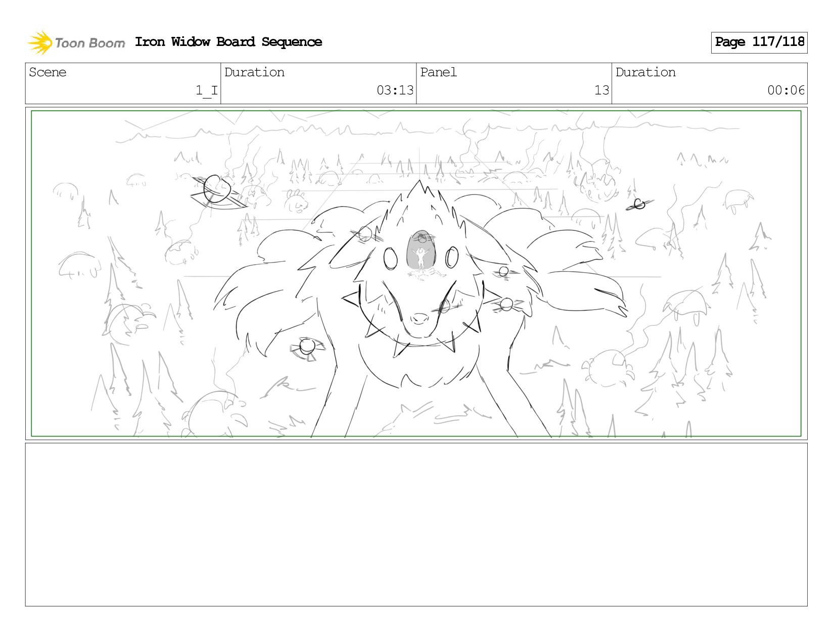The image size is (834, 644).
Task: Click the Toon Boom logo
Action: point(76,42)
